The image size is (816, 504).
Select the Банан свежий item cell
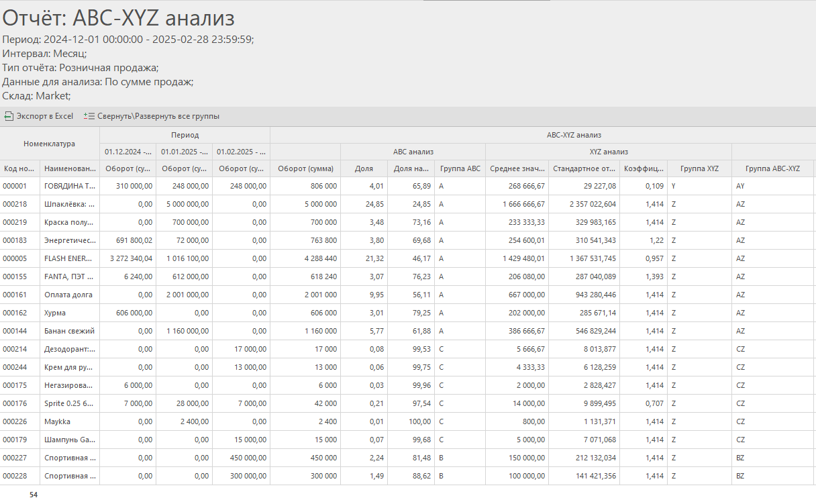[x=69, y=331]
